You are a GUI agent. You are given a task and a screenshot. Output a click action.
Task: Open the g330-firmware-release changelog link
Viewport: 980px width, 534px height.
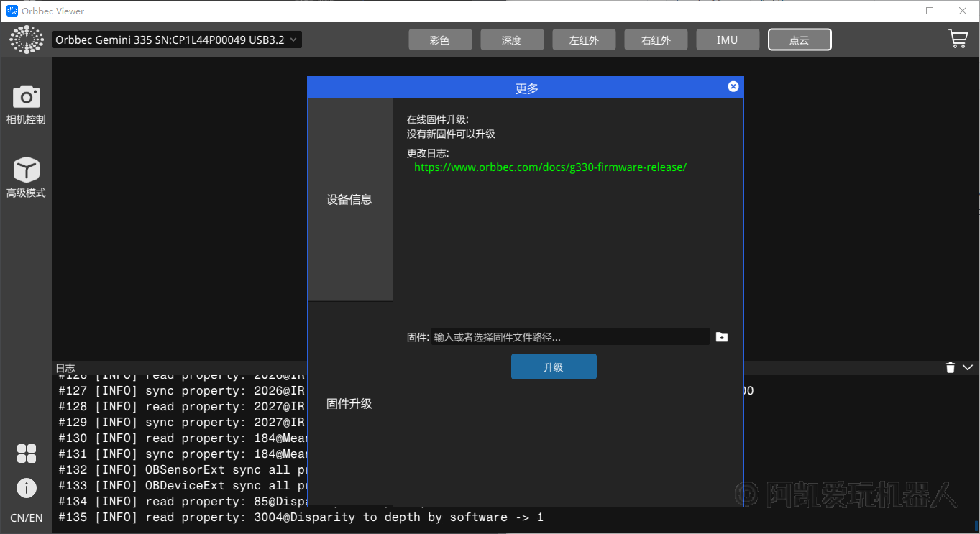pos(551,167)
